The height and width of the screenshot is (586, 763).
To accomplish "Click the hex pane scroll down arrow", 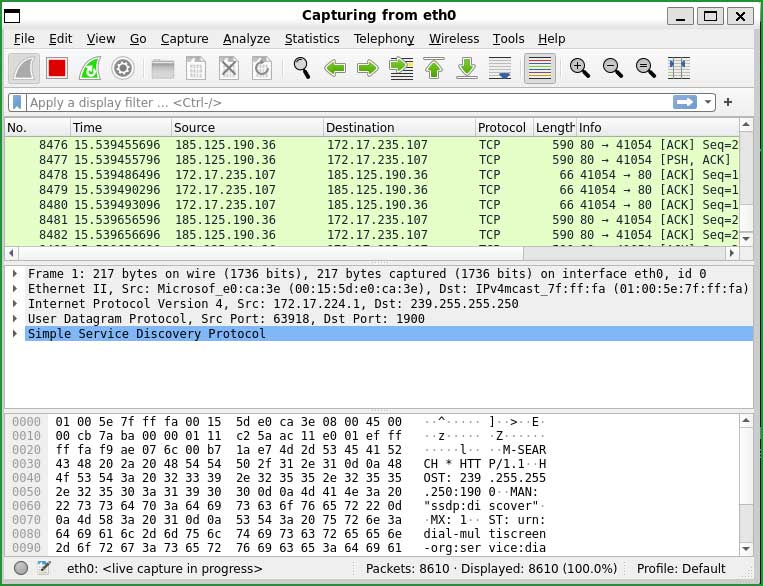I will pos(746,549).
